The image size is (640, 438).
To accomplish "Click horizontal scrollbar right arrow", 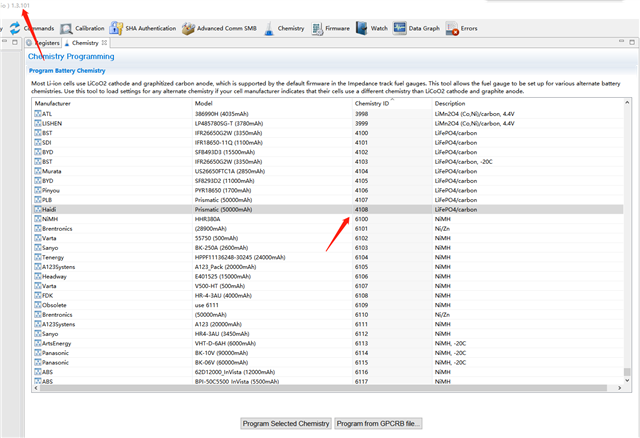I will pos(619,388).
